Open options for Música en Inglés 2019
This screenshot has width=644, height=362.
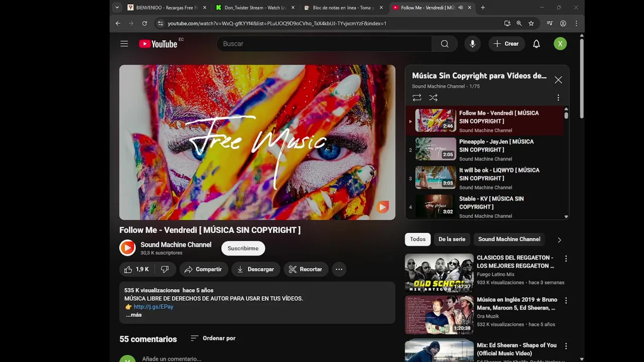[x=566, y=301]
